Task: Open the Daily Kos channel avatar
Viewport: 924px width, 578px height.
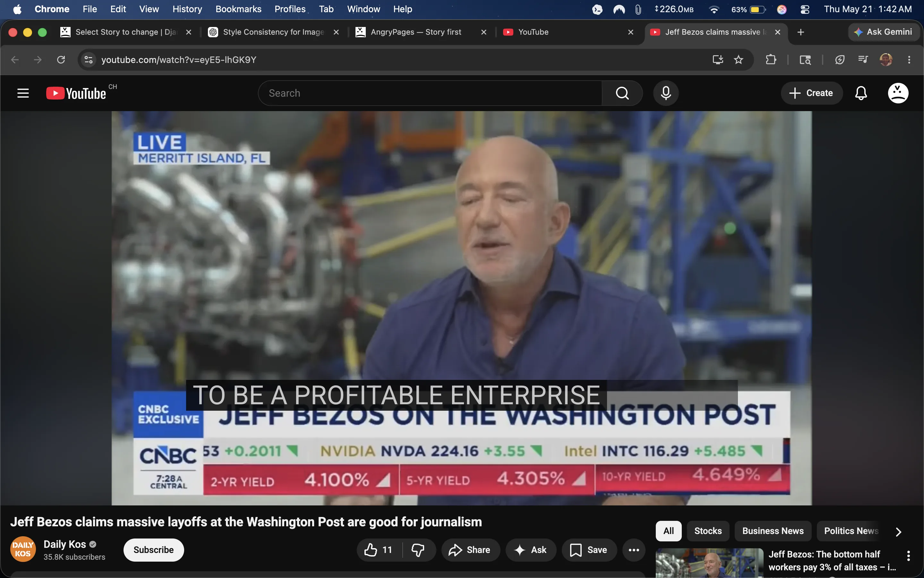Action: click(x=23, y=549)
